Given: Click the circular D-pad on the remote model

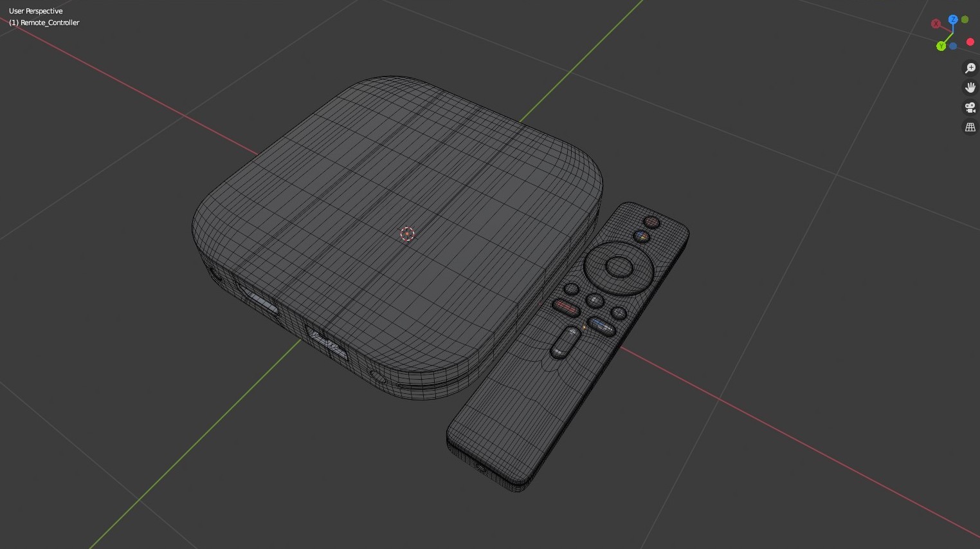Looking at the screenshot, I should (x=618, y=268).
